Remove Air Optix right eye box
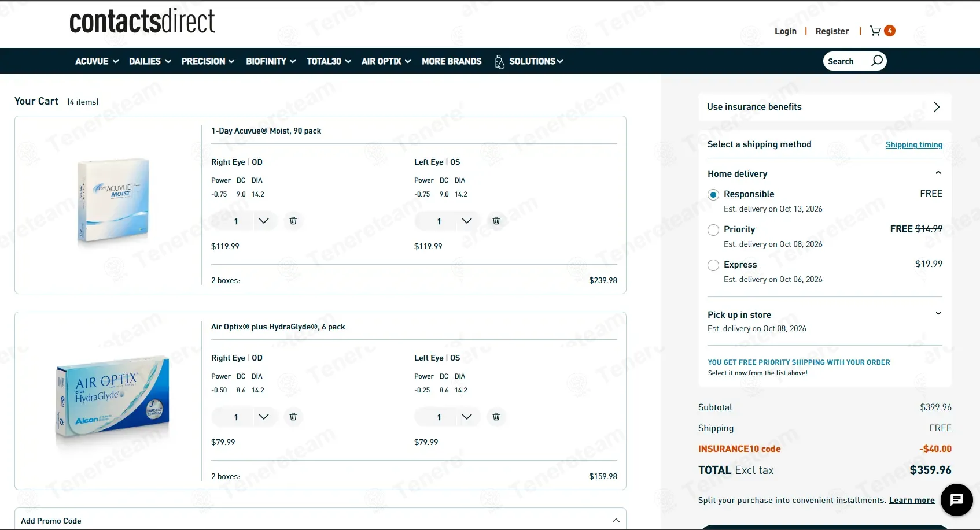The height and width of the screenshot is (530, 980). tap(293, 417)
